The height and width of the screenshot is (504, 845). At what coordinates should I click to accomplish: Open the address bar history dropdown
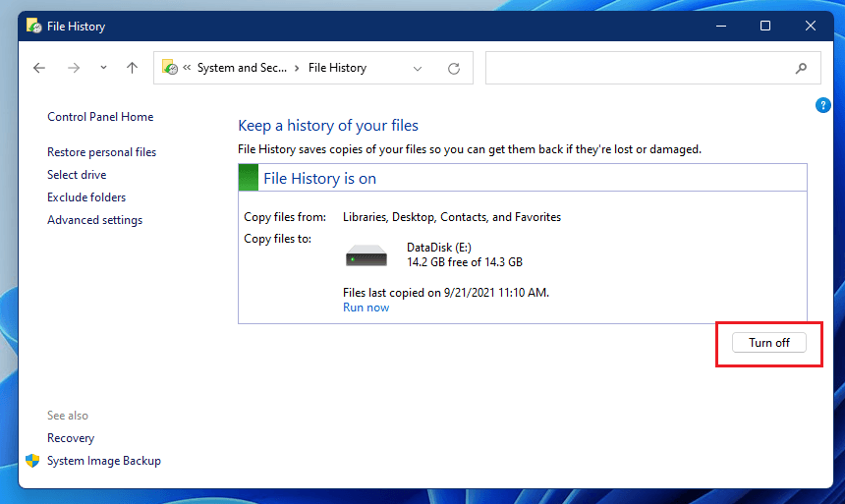click(x=418, y=69)
